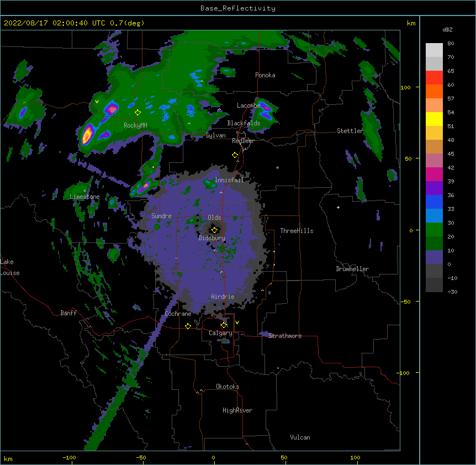Click the Calgary city label

[x=220, y=333]
